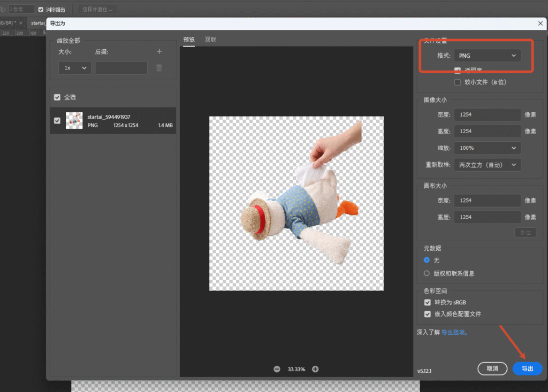Zoom in preview with plus icon
548x392 pixels.
pyautogui.click(x=315, y=369)
